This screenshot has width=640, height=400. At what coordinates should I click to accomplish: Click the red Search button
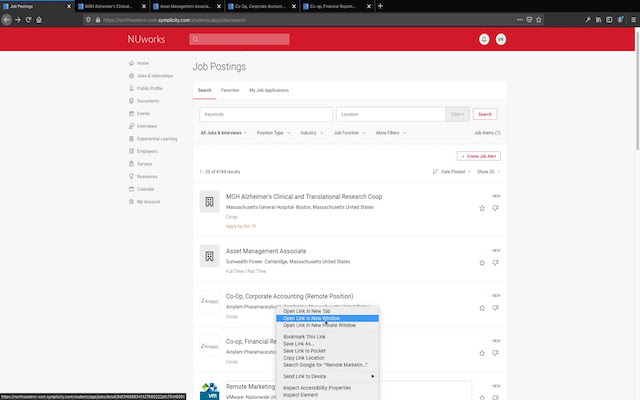[485, 114]
